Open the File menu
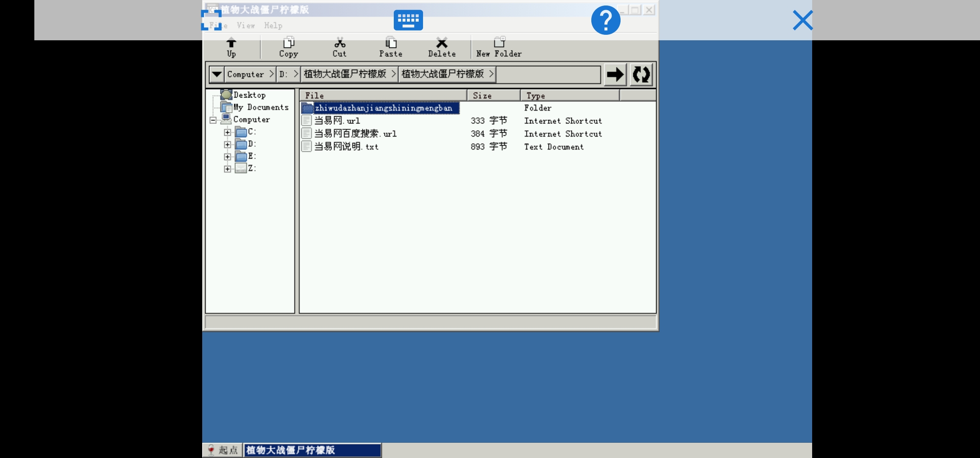Image resolution: width=980 pixels, height=458 pixels. point(218,25)
